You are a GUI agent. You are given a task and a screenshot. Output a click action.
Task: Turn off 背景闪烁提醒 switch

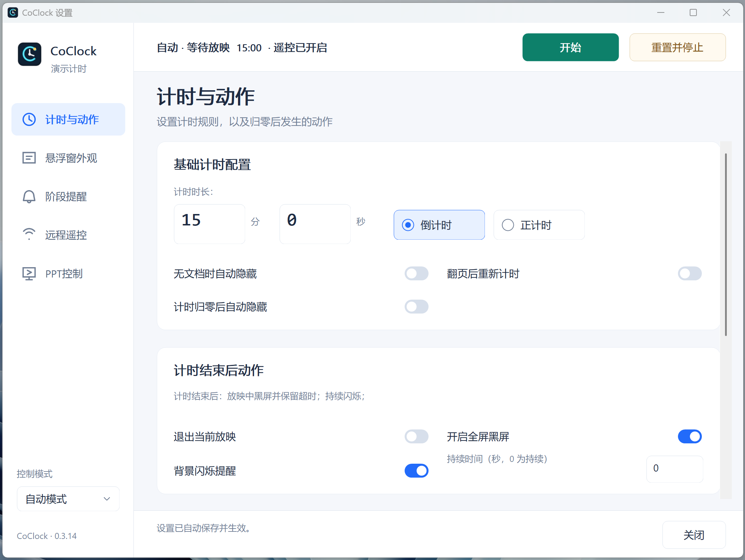point(416,470)
